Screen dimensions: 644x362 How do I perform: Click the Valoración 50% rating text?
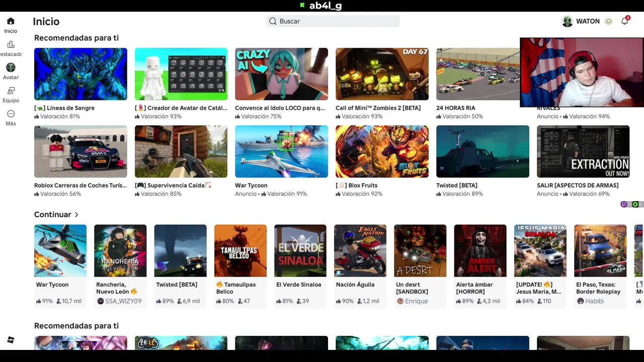tap(462, 117)
